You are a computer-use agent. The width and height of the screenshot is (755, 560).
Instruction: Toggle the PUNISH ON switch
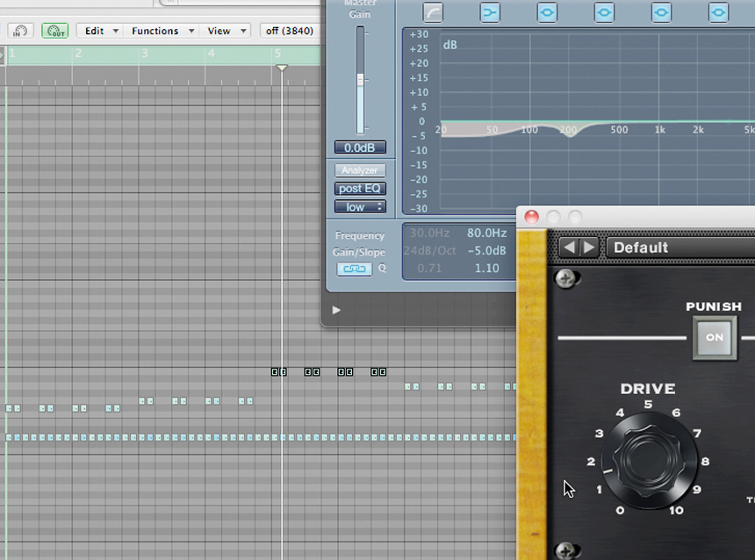coord(715,338)
